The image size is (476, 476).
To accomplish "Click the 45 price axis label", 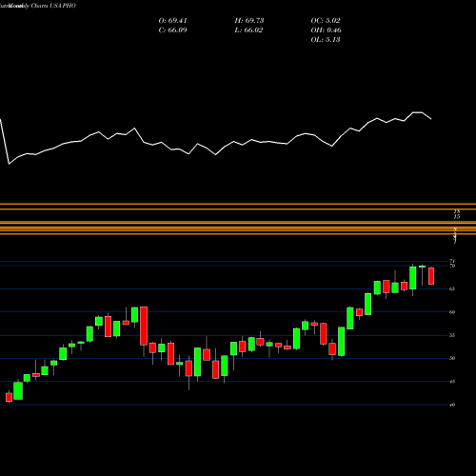I will [x=452, y=382].
